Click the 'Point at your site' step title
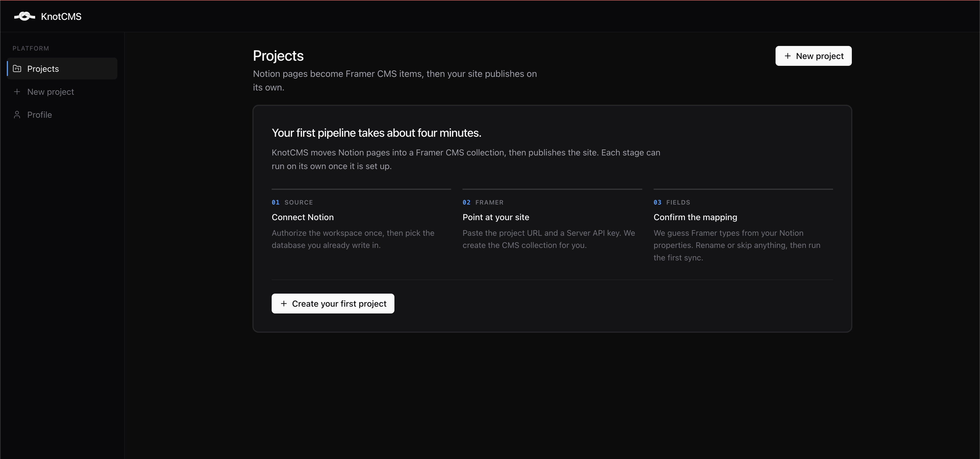Image resolution: width=980 pixels, height=459 pixels. point(496,217)
